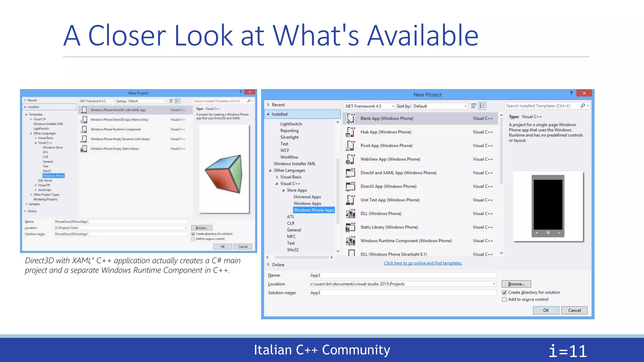Select the DirectX App (Windows Phone) template icon
The image size is (644, 362).
click(x=351, y=186)
